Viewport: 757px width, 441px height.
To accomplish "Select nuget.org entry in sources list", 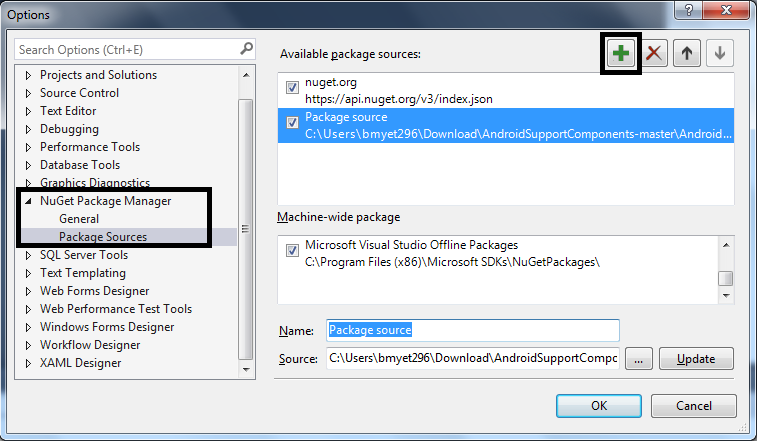I will tap(506, 90).
